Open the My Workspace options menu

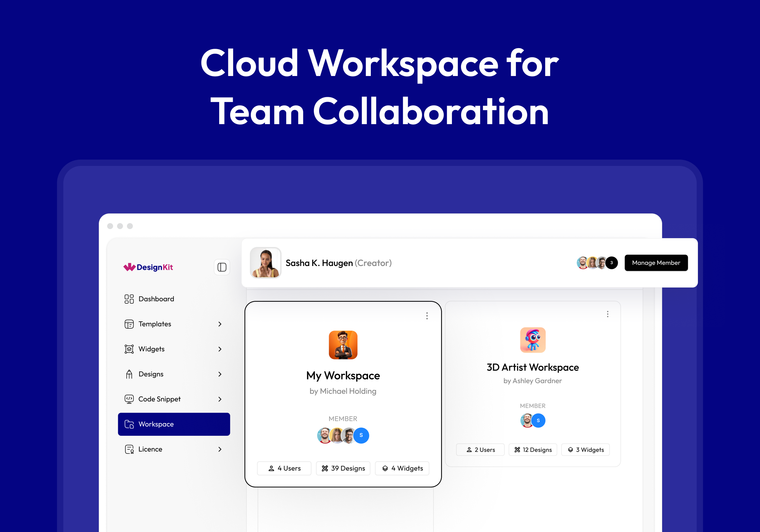(427, 315)
